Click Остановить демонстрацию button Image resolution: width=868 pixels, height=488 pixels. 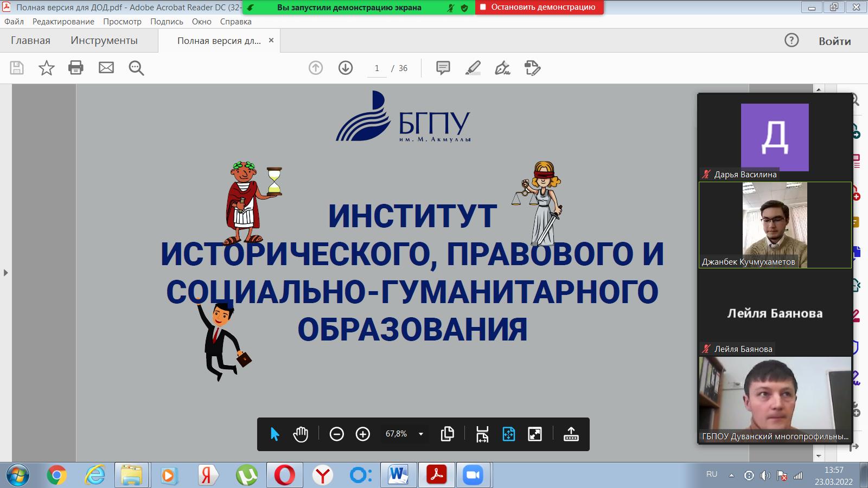click(x=539, y=8)
